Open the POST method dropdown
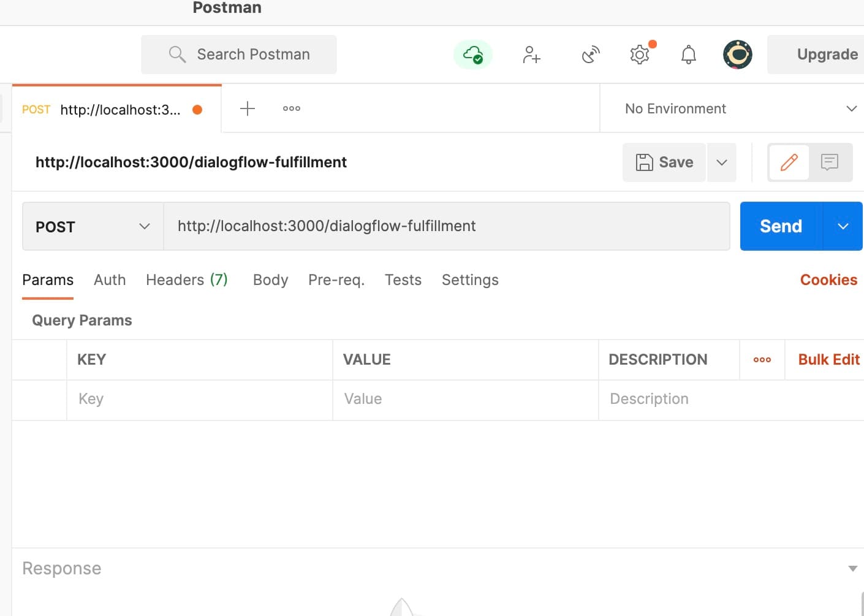 pos(93,226)
